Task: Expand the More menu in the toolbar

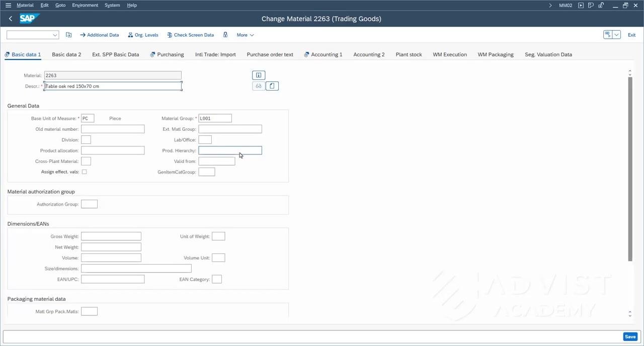Action: (245, 35)
